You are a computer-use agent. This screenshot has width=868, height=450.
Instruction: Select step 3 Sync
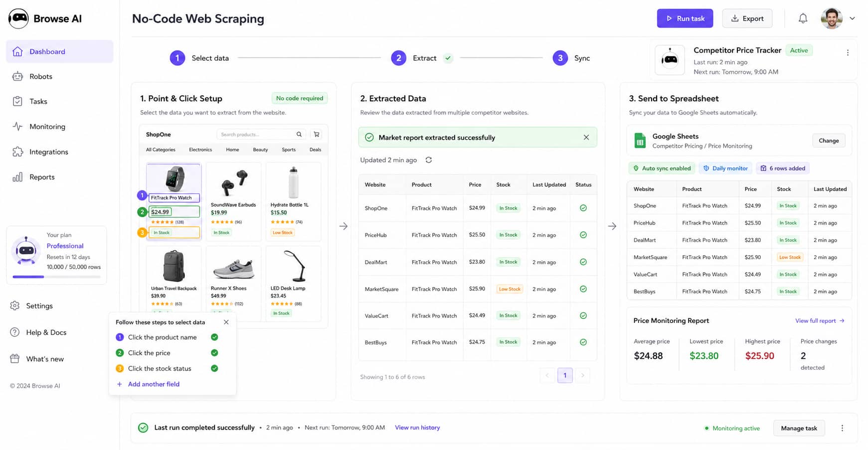click(x=571, y=58)
